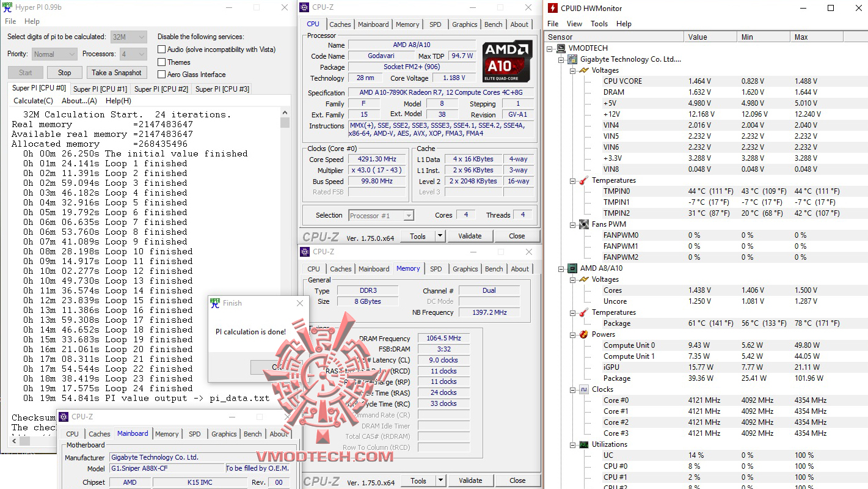Click the Fans PWM fan icon
The image size is (868, 489).
(583, 224)
